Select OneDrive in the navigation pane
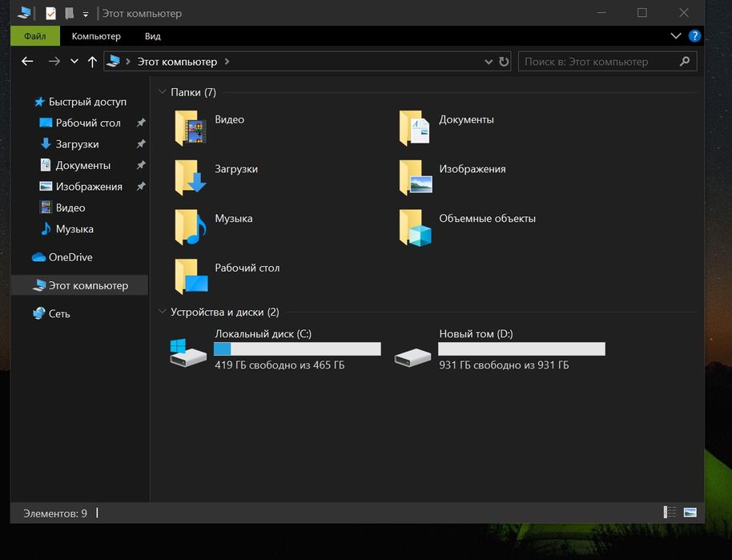This screenshot has height=560, width=732. coord(70,257)
